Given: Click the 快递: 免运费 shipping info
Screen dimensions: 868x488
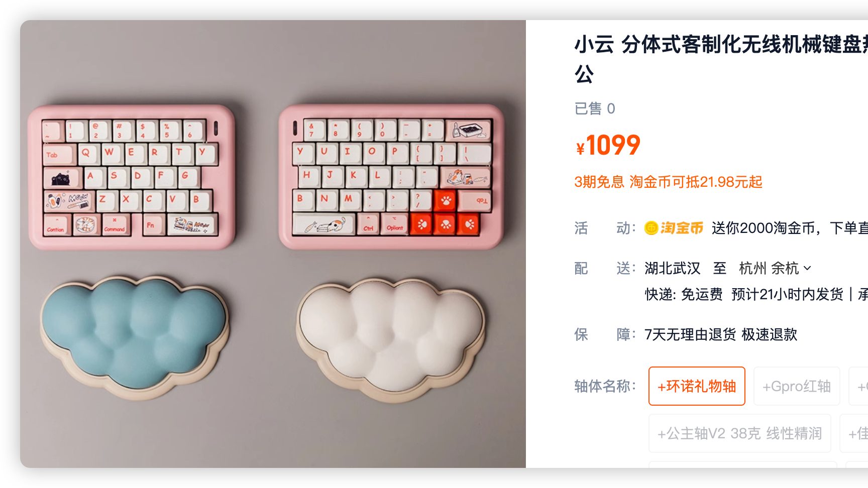Looking at the screenshot, I should 684,294.
